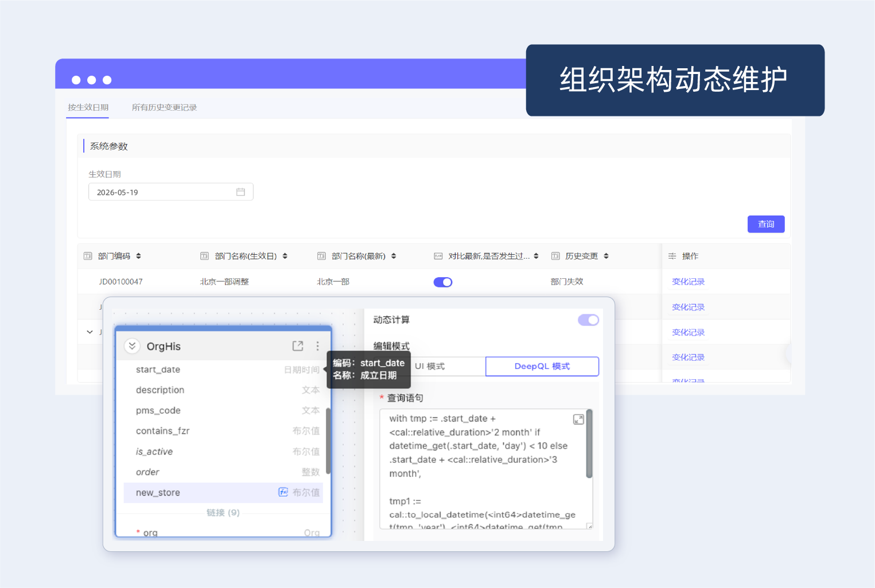Image resolution: width=875 pixels, height=588 pixels.
Task: Expand the third table row chevron
Action: (90, 332)
